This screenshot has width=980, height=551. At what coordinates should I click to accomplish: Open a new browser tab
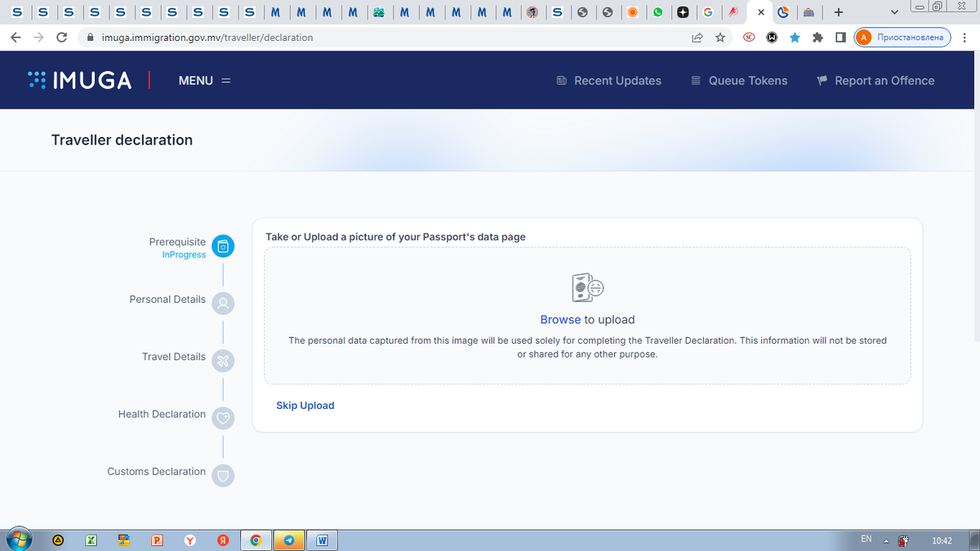click(838, 12)
